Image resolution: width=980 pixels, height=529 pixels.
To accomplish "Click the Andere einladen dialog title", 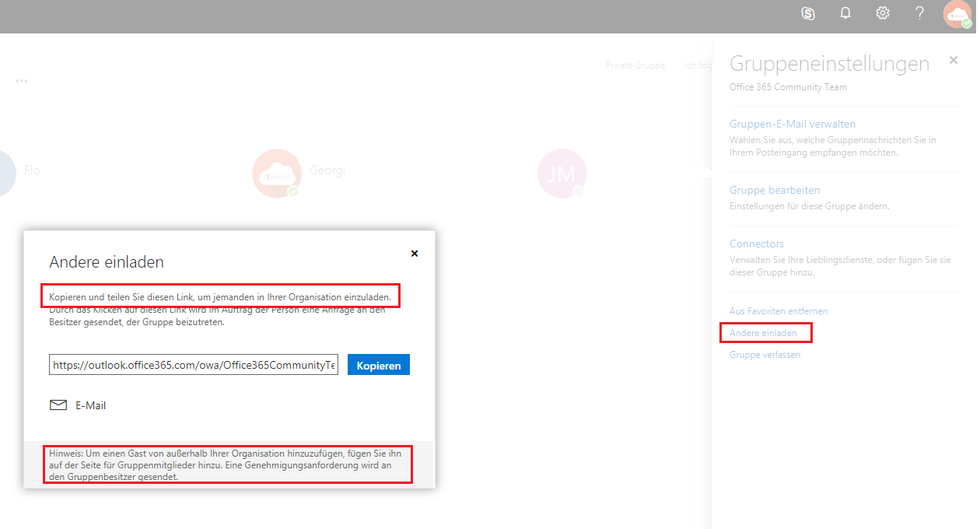I will coord(107,262).
